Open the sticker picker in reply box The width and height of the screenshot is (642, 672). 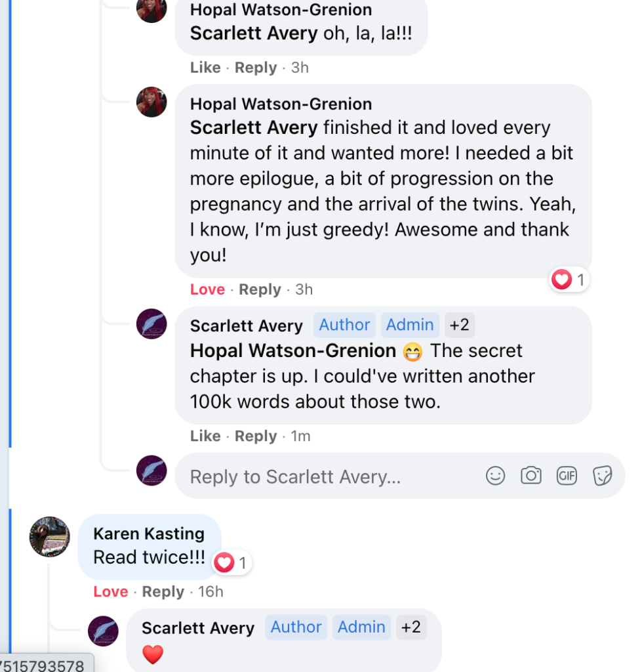[x=602, y=476]
